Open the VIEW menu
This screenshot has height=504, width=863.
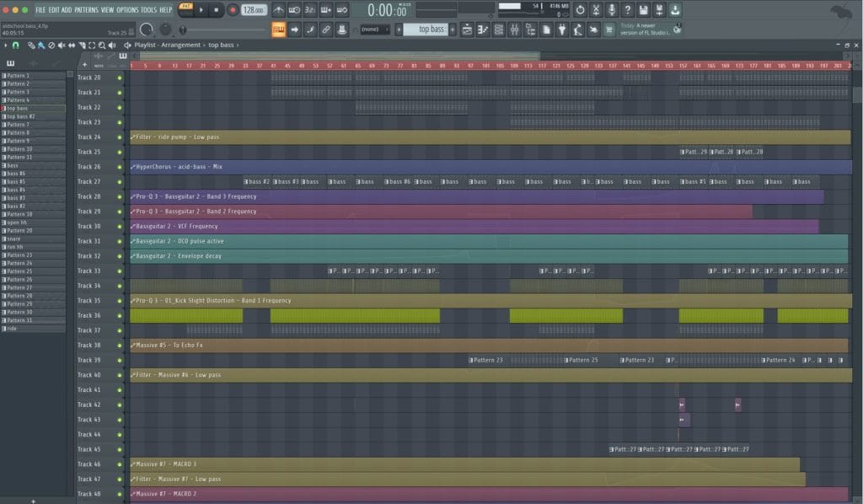coord(107,10)
